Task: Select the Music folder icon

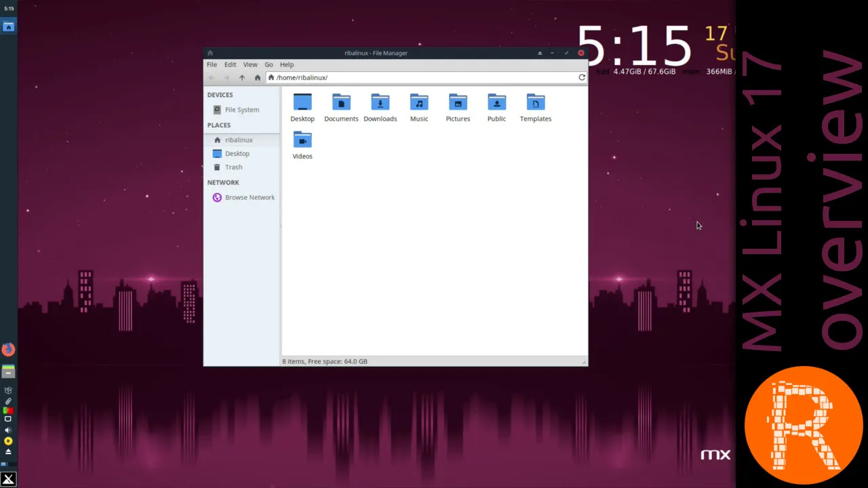Action: (419, 102)
